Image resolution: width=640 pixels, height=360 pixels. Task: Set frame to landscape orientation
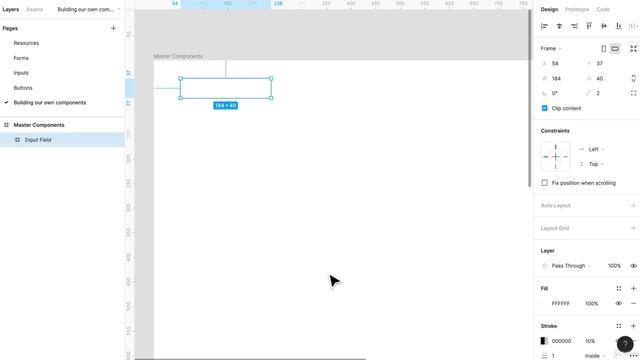615,49
